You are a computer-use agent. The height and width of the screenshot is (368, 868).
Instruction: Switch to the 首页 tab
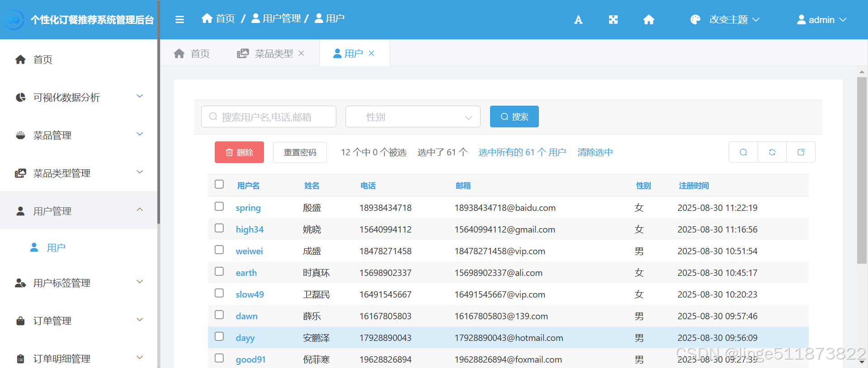192,53
